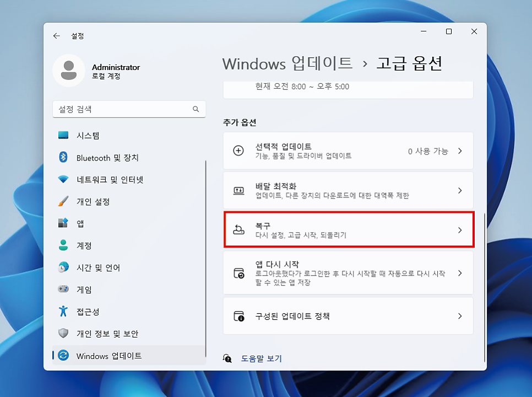Image resolution: width=532 pixels, height=397 pixels.
Task: Go to 네트워크 및 인터넷
Action: pyautogui.click(x=129, y=179)
